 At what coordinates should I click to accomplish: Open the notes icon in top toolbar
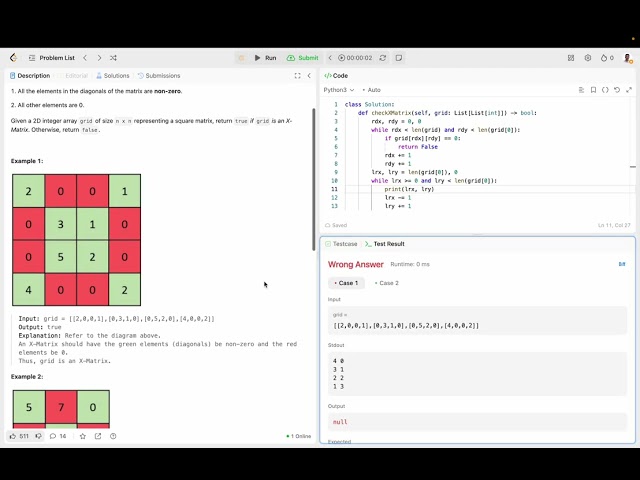(x=399, y=58)
